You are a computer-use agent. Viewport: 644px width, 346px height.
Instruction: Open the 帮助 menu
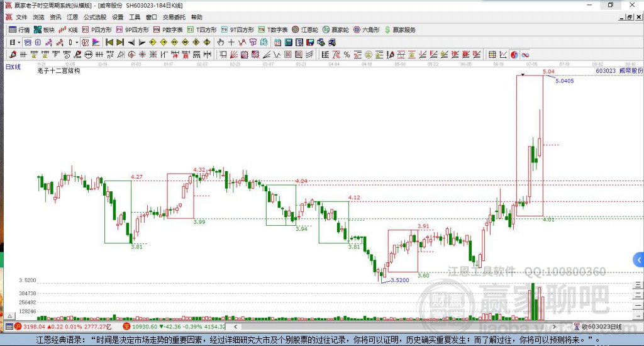coord(197,17)
